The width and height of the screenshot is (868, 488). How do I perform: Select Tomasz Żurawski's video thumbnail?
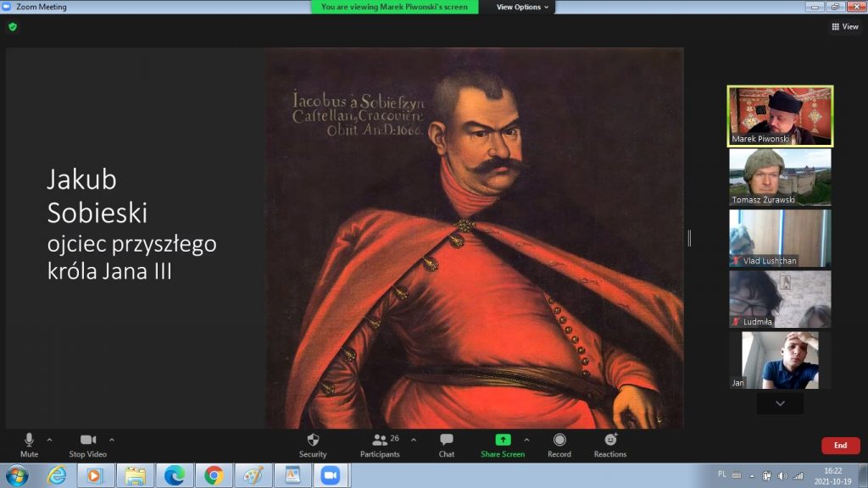click(x=780, y=177)
